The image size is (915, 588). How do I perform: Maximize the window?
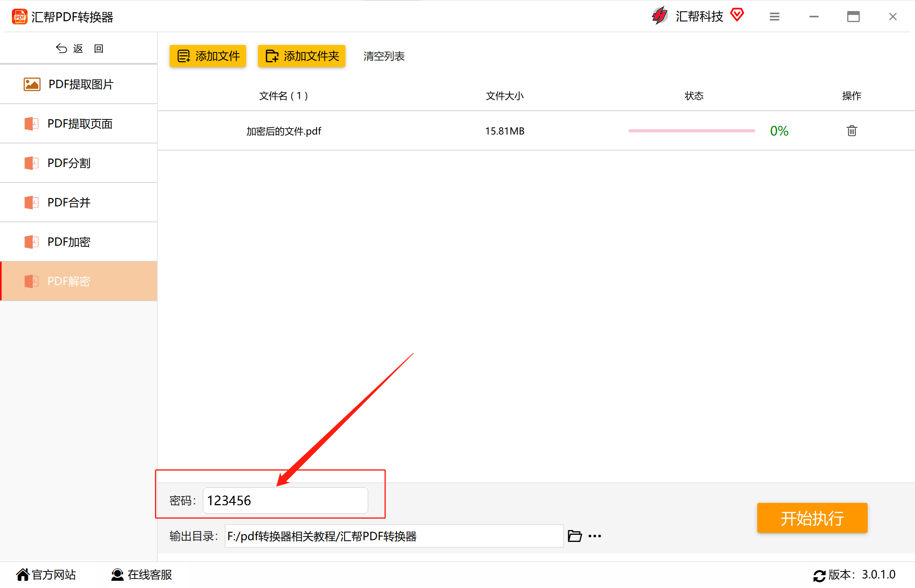pyautogui.click(x=853, y=17)
